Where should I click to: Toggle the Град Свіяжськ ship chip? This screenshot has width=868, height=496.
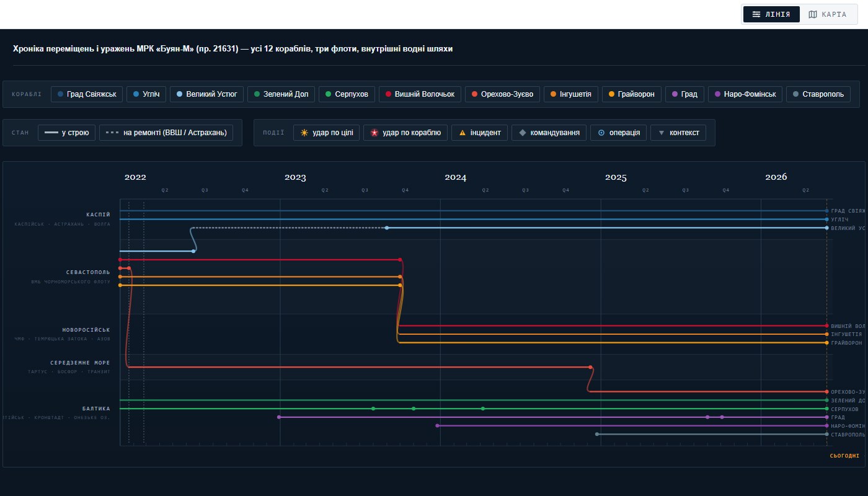tap(87, 94)
